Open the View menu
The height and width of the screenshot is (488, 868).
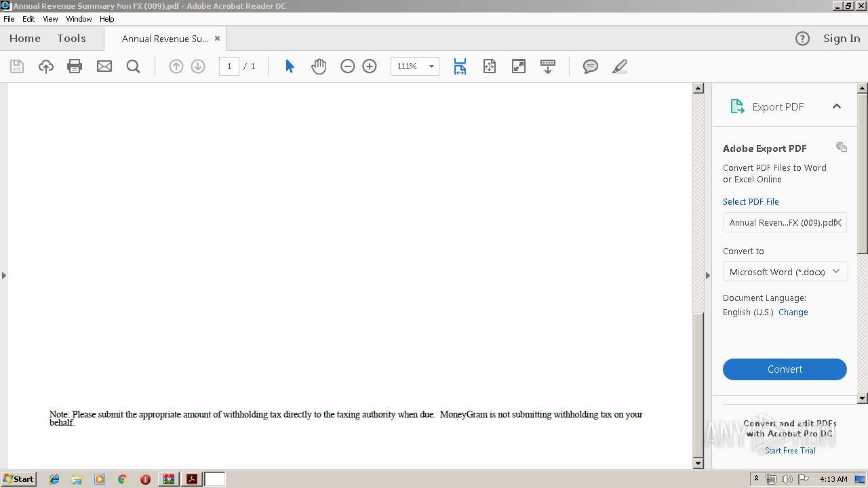[51, 19]
